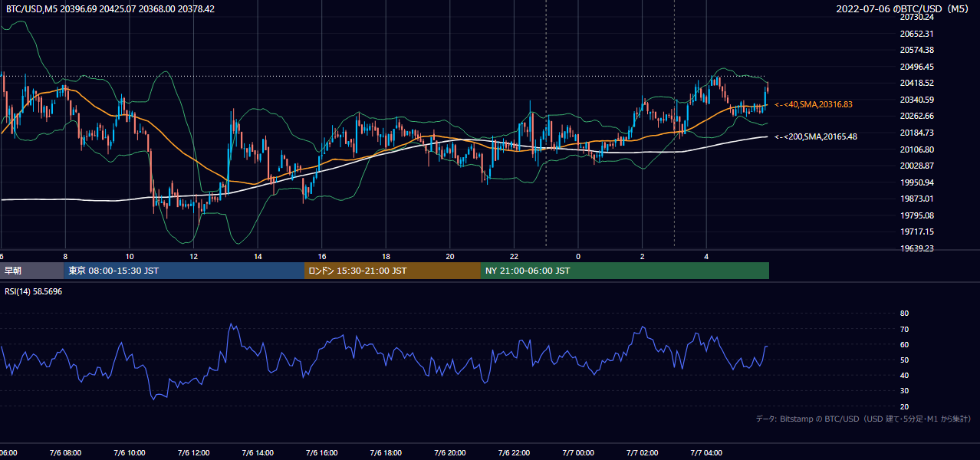Click the 20574.38 price axis label
Screen dimensions: 980x460
[x=916, y=50]
